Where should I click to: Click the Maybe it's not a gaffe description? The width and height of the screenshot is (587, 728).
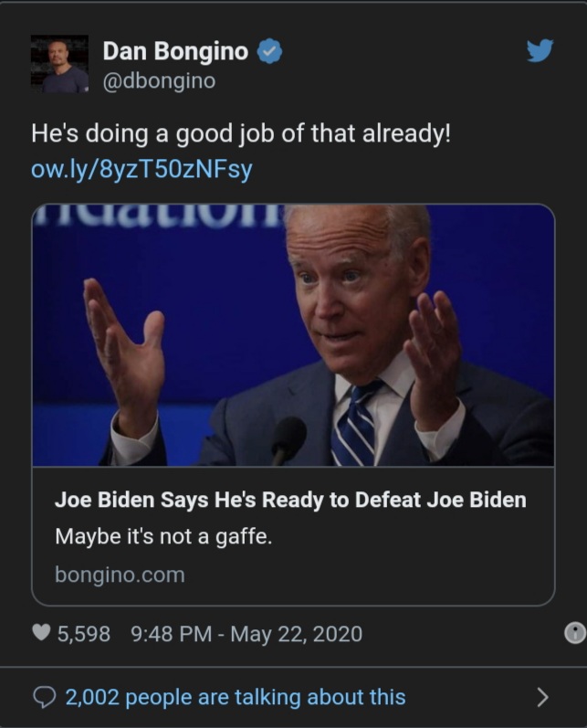(x=163, y=537)
